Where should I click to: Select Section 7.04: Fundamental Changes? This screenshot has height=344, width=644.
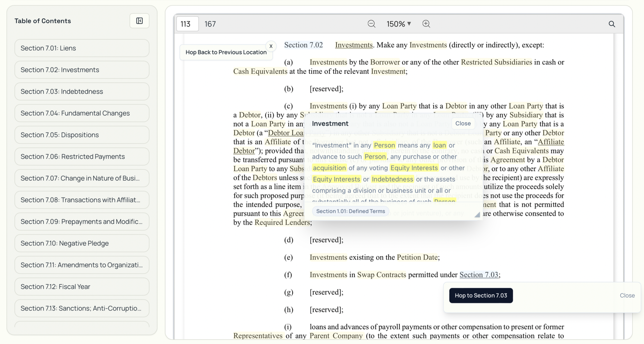point(81,113)
